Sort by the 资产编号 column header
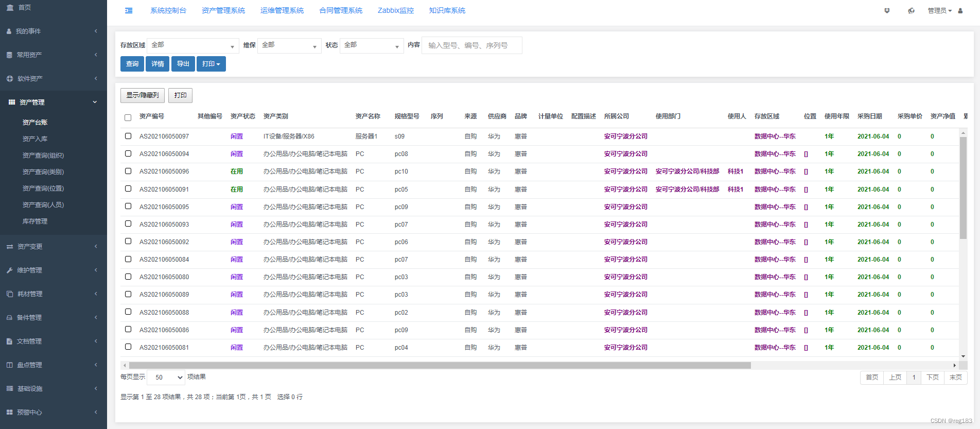Viewport: 980px width, 429px height. coord(152,116)
